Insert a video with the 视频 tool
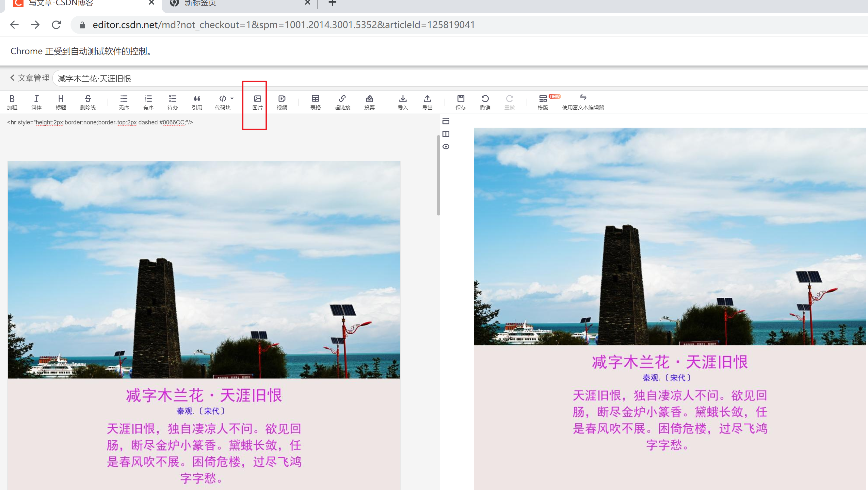Viewport: 868px width, 490px height. click(x=282, y=102)
